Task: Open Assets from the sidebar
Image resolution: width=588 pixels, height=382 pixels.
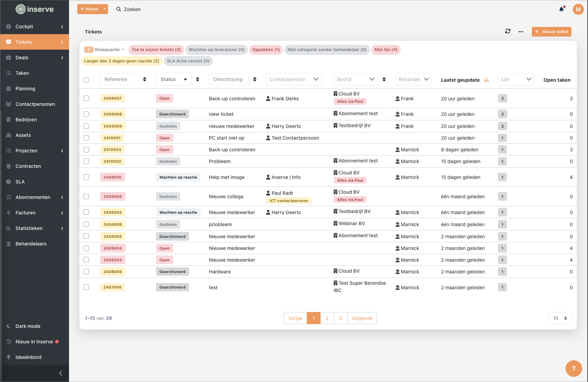Action: 23,135
